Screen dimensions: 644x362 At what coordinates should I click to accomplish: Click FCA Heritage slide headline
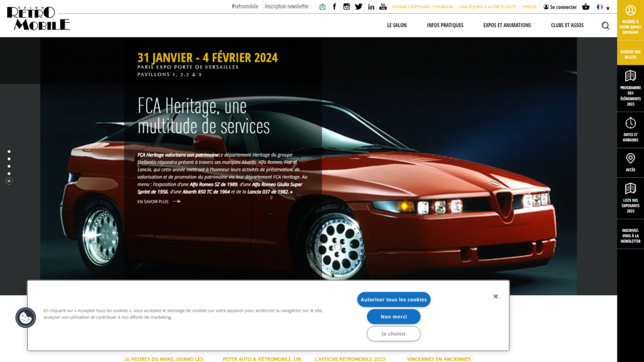point(204,116)
